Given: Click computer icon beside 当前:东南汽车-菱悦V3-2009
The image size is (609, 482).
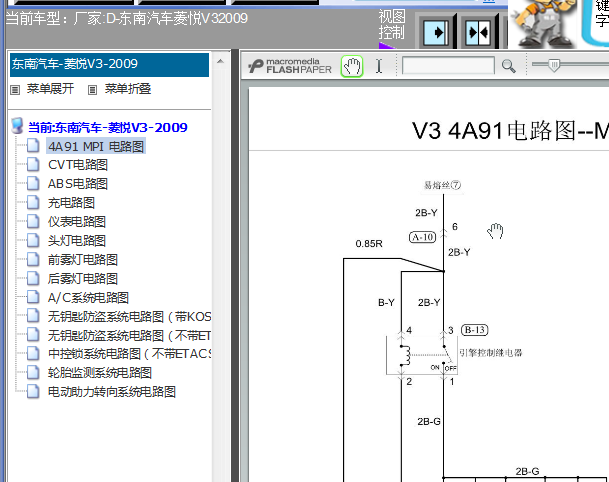Looking at the screenshot, I should [x=17, y=127].
